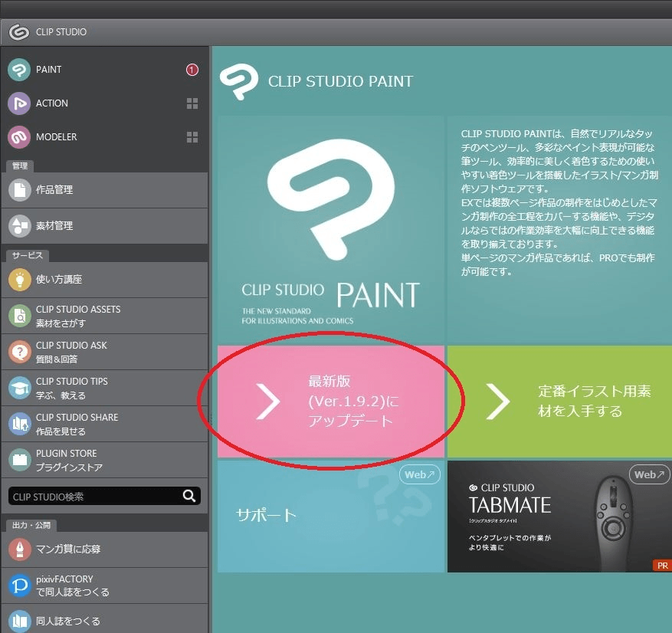Viewport: 672px width, 633px height.
Task: Click the 同人誌をつくる book icon
Action: (x=20, y=621)
